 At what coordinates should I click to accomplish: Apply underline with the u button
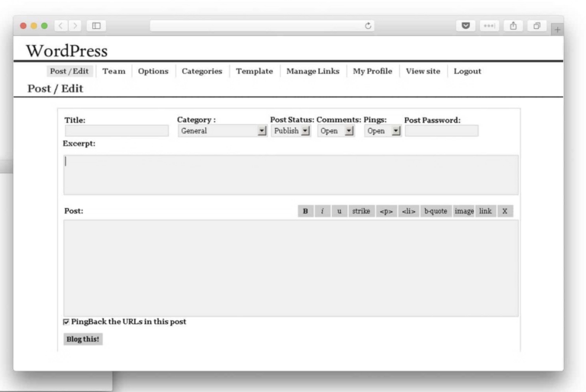[340, 211]
